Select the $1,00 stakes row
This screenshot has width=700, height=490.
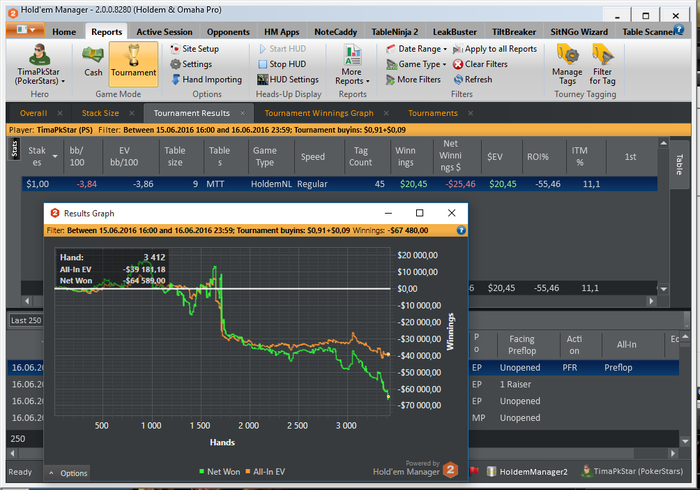point(339,184)
